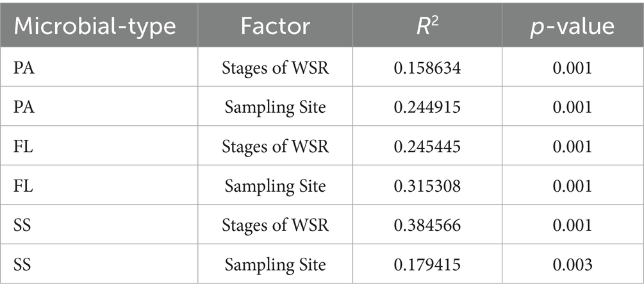The width and height of the screenshot is (644, 295).
Task: Click PA in the 0.244915 row
Action: tap(24, 107)
